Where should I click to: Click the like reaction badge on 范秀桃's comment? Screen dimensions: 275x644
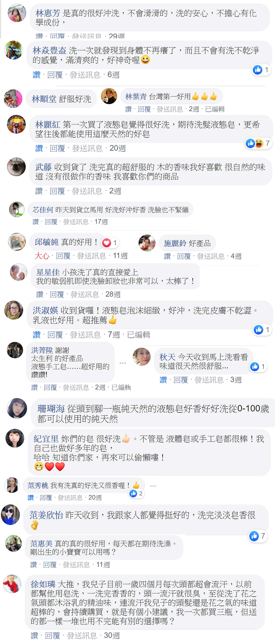[136, 493]
